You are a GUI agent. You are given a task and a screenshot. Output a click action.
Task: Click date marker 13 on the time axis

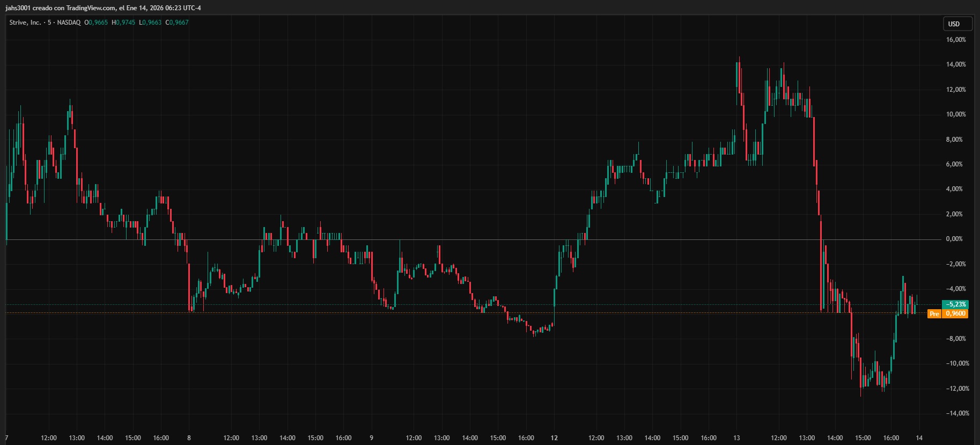point(736,438)
